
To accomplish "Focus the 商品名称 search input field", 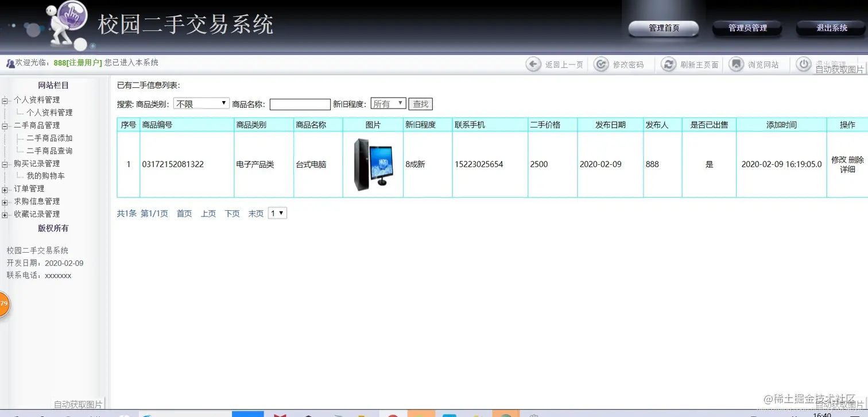I will tap(300, 104).
